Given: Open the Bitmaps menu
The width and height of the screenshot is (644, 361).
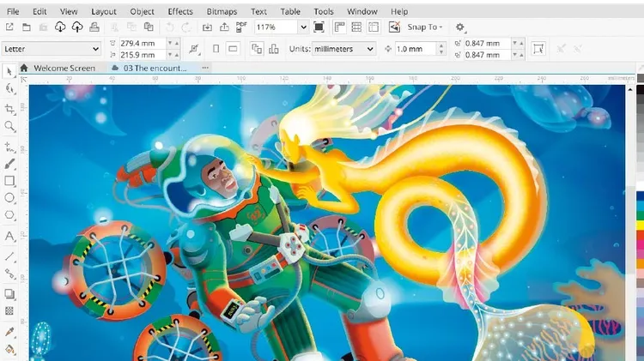Looking at the screenshot, I should [x=222, y=11].
